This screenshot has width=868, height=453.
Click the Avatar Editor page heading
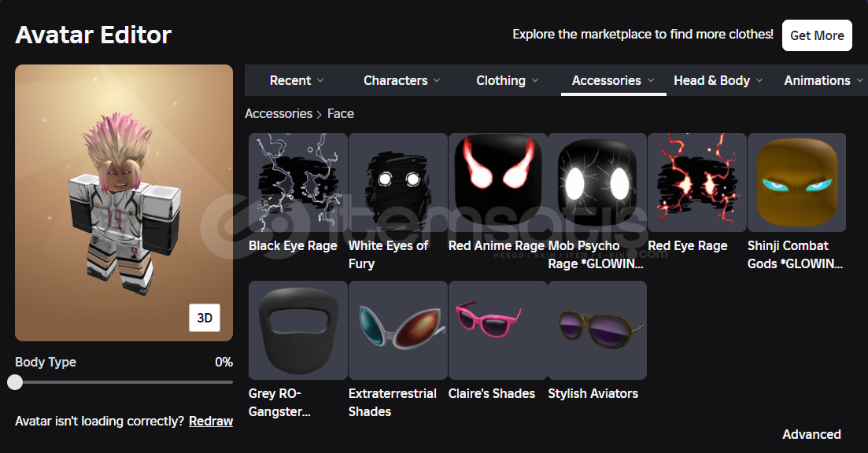(93, 35)
